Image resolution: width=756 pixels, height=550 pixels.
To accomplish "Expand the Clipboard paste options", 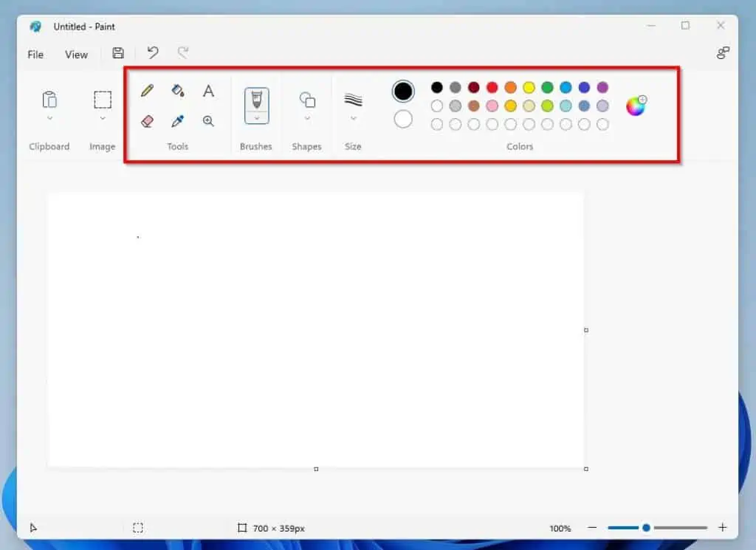I will pyautogui.click(x=49, y=118).
